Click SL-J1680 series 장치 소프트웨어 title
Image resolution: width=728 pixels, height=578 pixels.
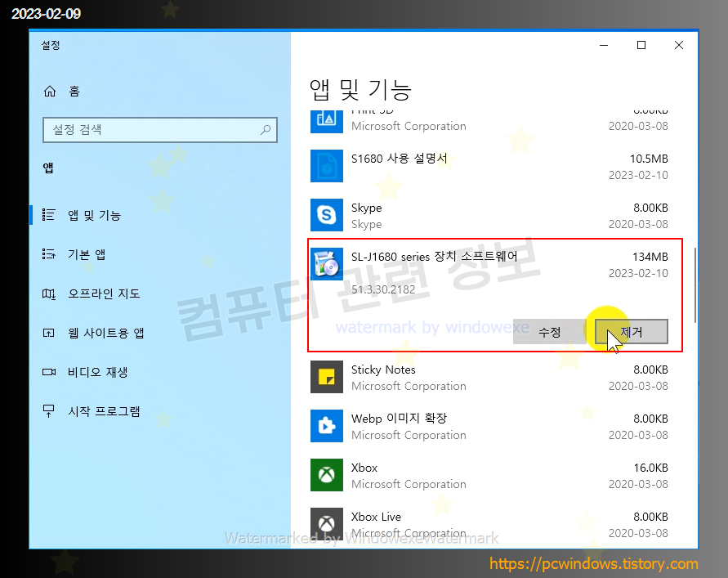(x=434, y=257)
